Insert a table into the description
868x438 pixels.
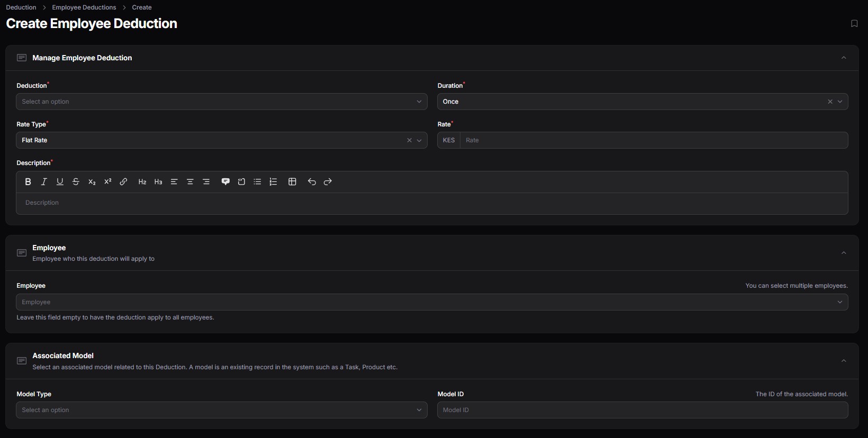click(292, 181)
